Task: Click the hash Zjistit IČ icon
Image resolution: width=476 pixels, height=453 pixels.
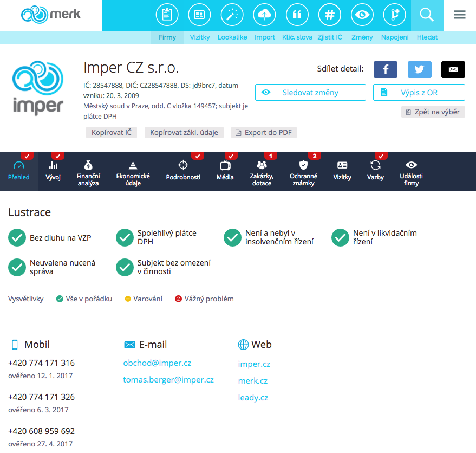Action: pos(330,15)
